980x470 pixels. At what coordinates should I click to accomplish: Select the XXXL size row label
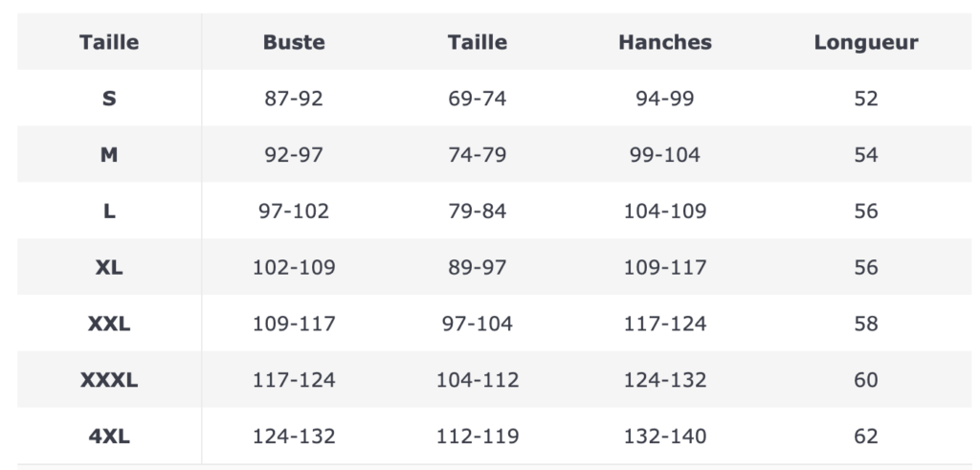109,381
